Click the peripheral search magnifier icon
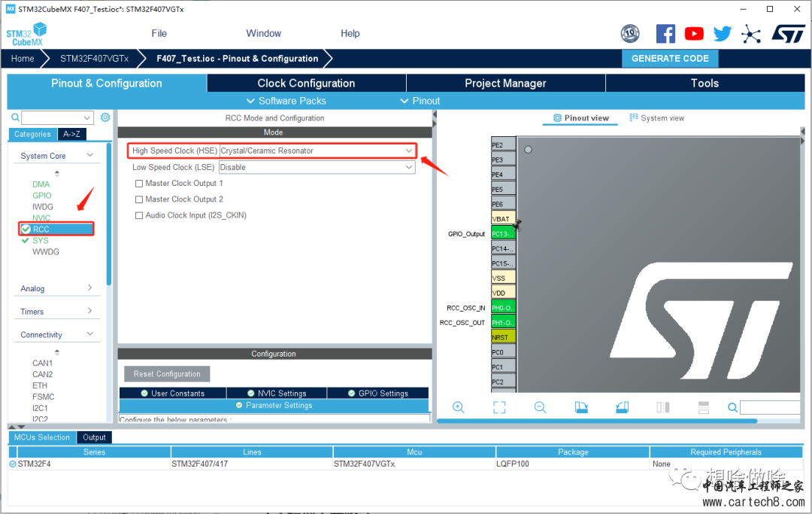 coord(16,117)
